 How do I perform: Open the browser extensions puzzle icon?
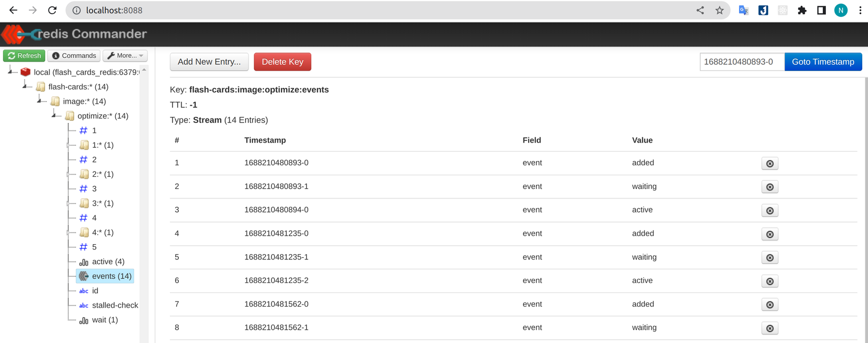pos(802,11)
